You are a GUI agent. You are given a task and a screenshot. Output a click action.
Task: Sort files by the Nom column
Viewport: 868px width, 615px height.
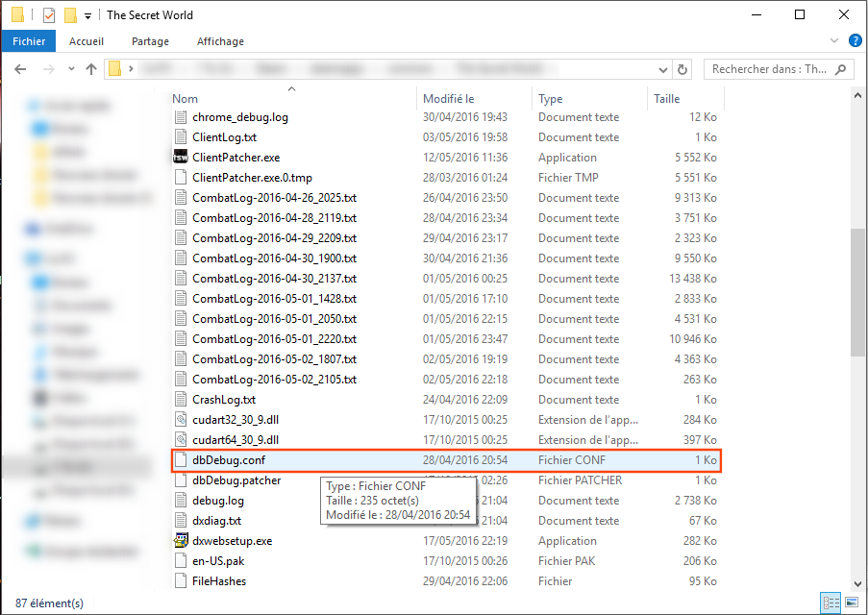[x=294, y=99]
